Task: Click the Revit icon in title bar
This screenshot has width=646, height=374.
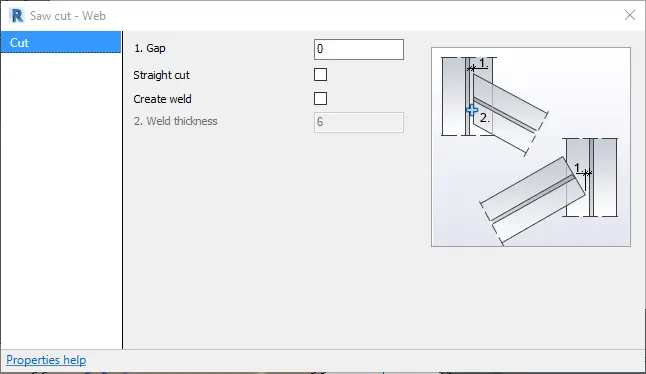Action: [x=16, y=16]
